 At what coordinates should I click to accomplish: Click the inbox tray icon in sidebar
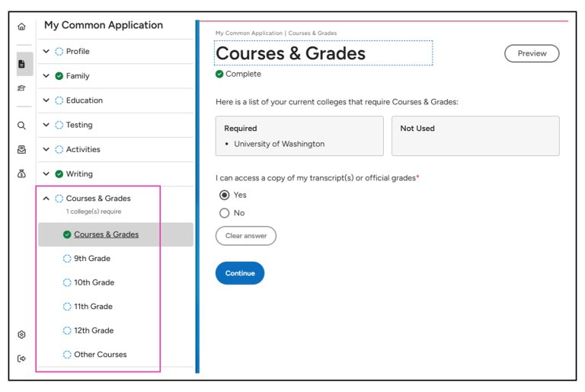pyautogui.click(x=21, y=150)
